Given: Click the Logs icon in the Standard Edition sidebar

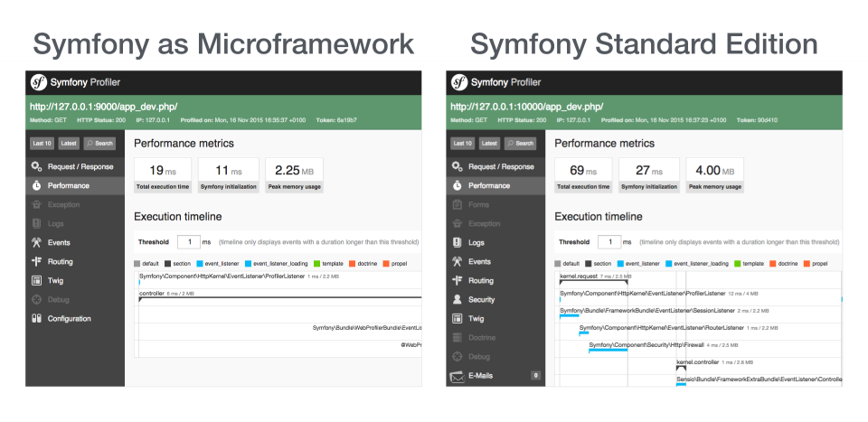Looking at the screenshot, I should click(x=458, y=242).
